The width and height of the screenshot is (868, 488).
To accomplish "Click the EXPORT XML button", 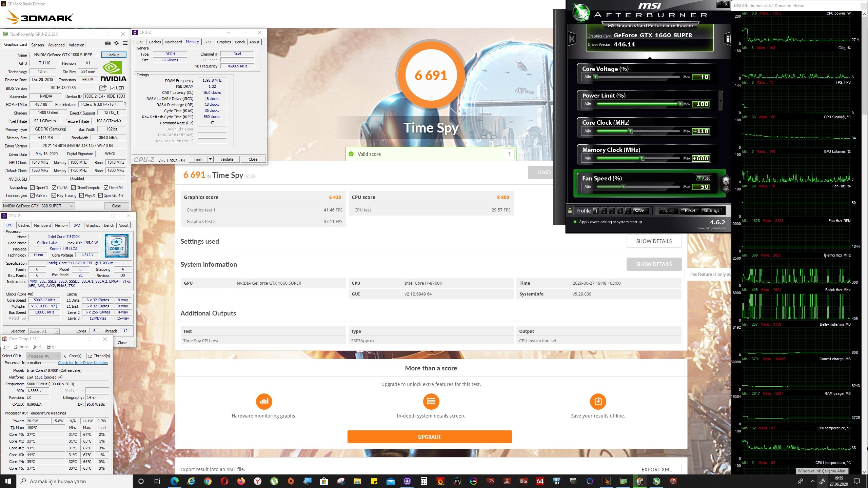I will tap(656, 469).
